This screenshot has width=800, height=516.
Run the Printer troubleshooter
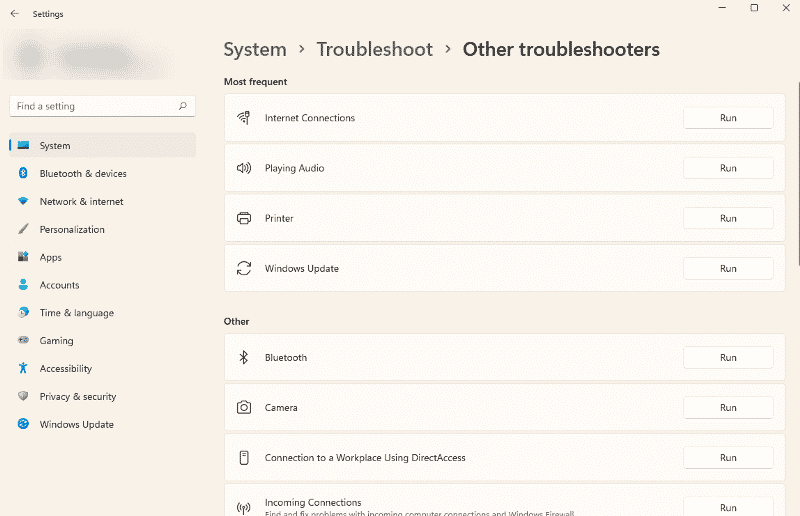point(727,218)
